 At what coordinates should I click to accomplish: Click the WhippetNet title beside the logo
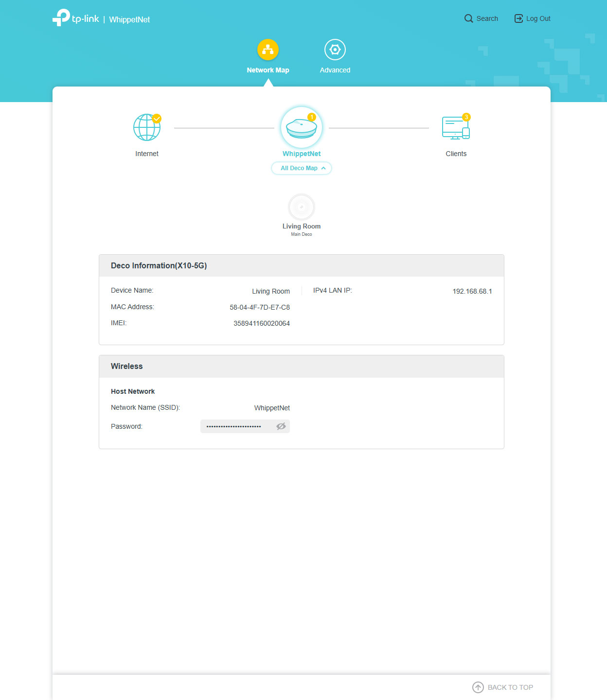point(129,19)
